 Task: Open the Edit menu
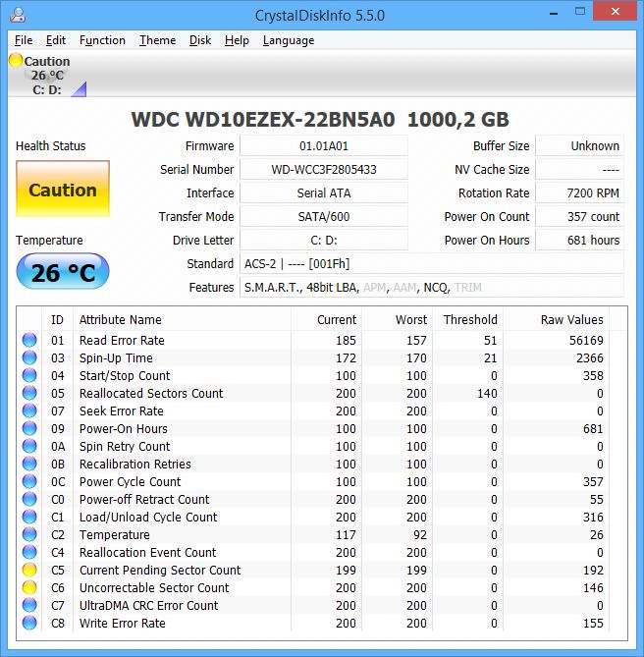(56, 40)
